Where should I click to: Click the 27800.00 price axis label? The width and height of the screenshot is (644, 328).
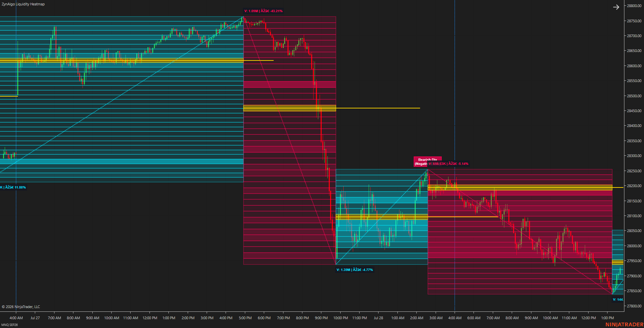pos(634,306)
